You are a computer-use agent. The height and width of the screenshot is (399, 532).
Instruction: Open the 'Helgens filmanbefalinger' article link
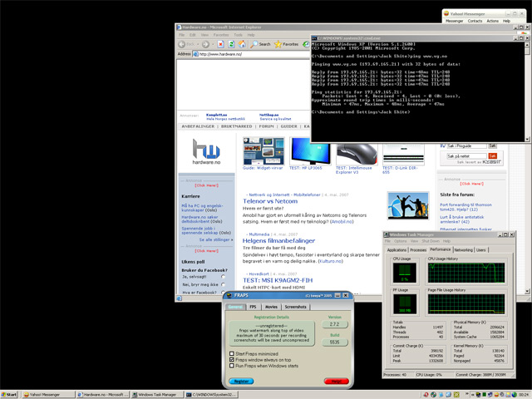pyautogui.click(x=278, y=240)
